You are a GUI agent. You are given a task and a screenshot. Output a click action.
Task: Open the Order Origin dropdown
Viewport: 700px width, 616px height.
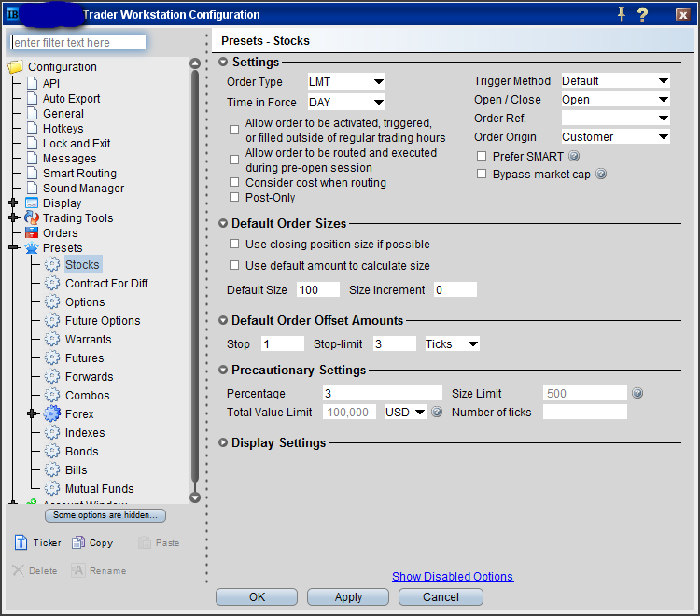pos(615,136)
